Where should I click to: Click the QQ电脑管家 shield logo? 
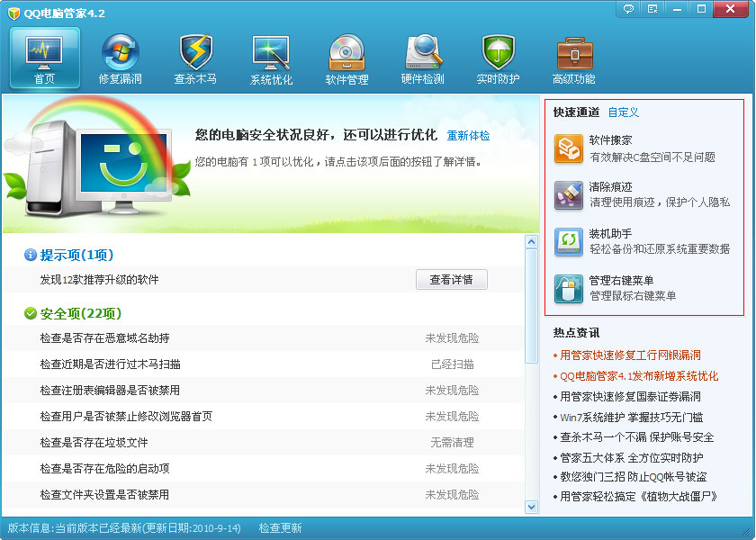pos(14,13)
